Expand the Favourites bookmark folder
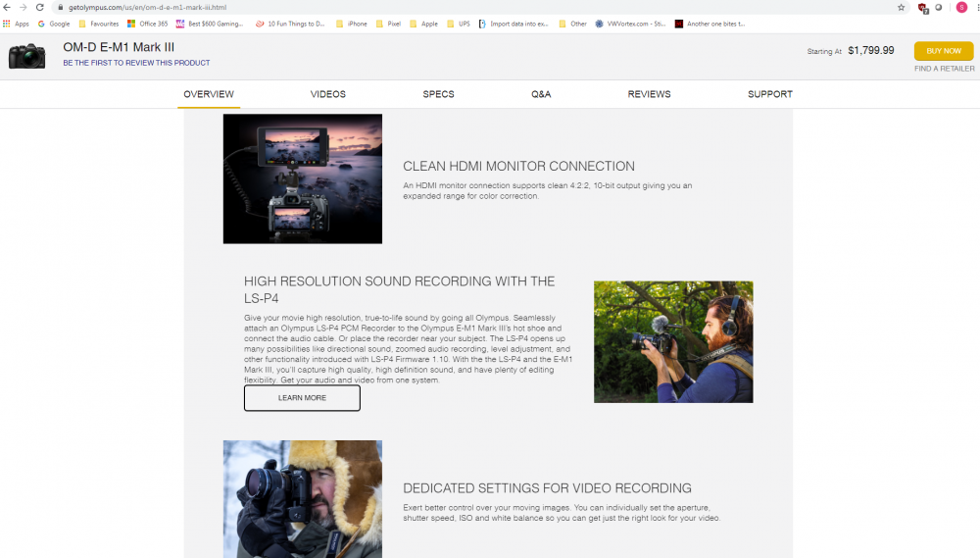The height and width of the screenshot is (558, 980). (99, 24)
